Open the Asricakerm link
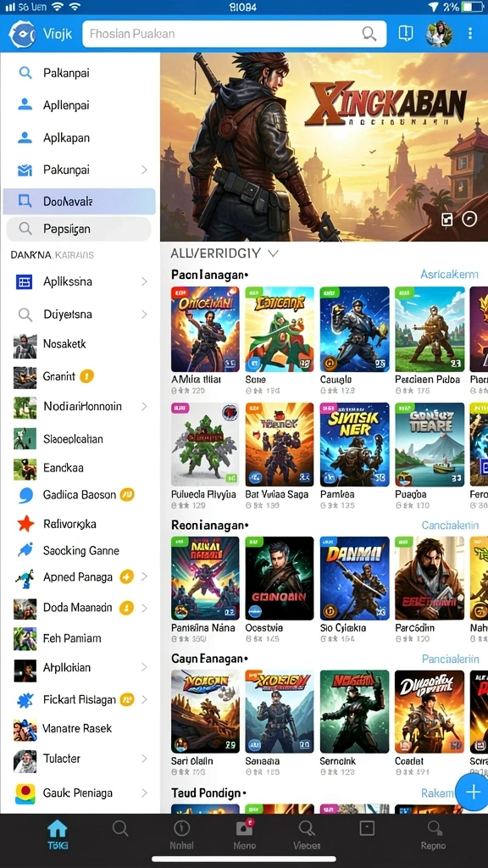The image size is (488, 868). point(449,274)
